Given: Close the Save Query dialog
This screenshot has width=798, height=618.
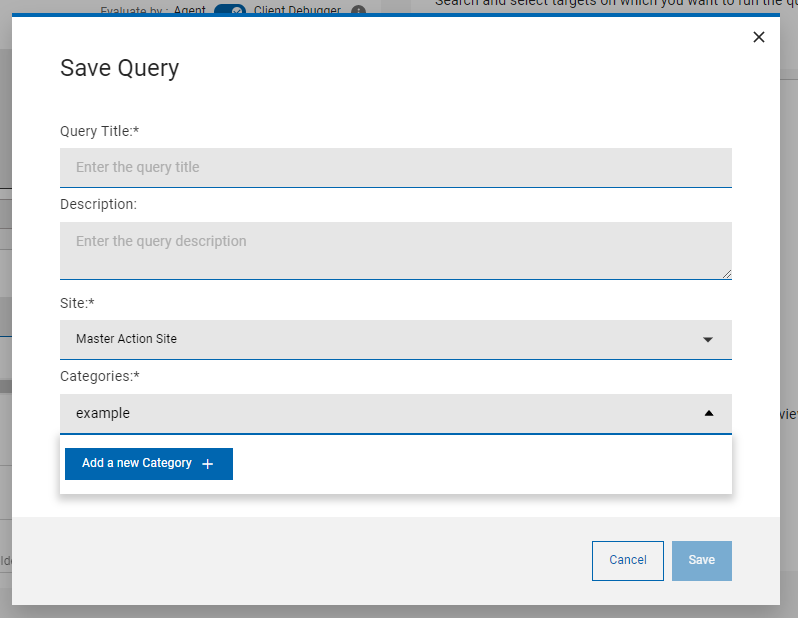Looking at the screenshot, I should point(758,37).
